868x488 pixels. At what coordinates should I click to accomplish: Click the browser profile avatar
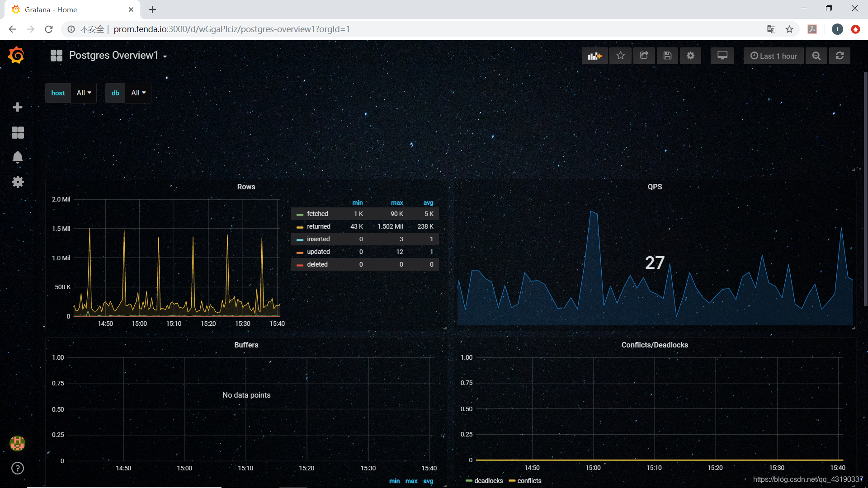(x=837, y=29)
